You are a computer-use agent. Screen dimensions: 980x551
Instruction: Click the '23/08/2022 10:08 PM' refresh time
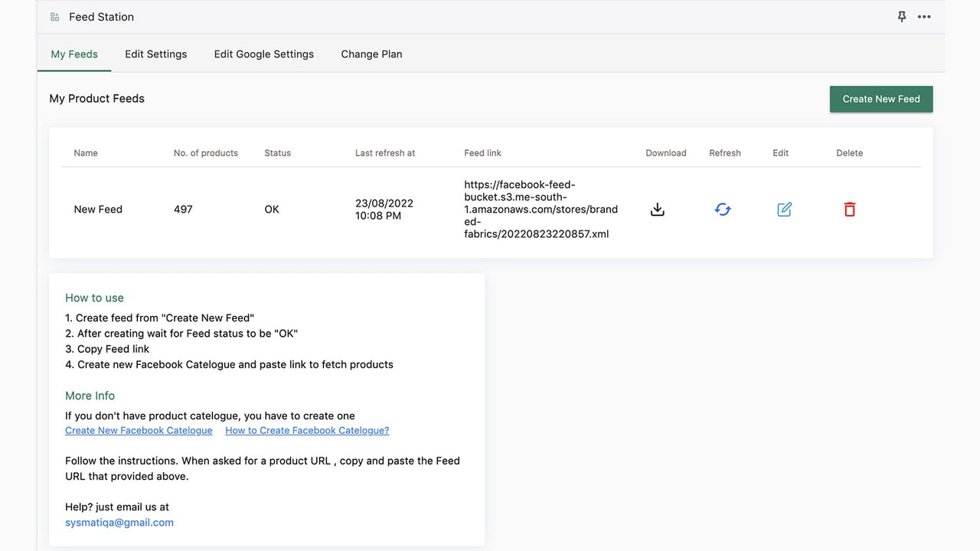pos(384,210)
